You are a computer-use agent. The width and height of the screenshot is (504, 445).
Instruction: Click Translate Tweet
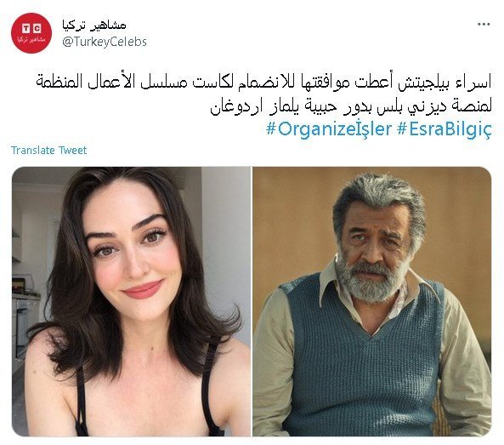coord(48,151)
